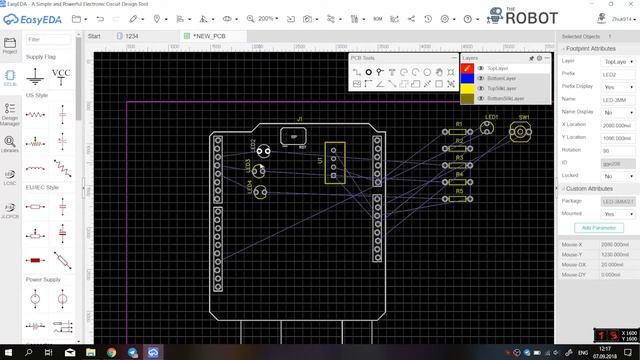The width and height of the screenshot is (640, 360).
Task: Open the Mounted dropdown
Action: point(618,214)
